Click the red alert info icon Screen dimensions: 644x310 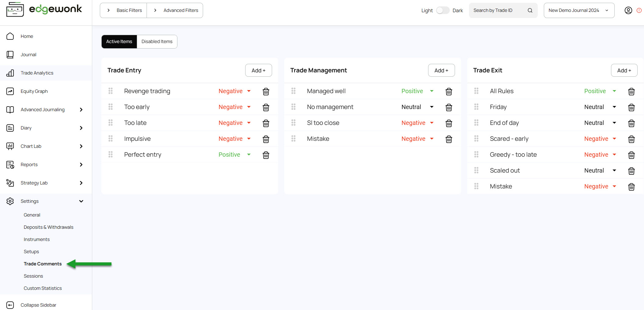pos(639,10)
